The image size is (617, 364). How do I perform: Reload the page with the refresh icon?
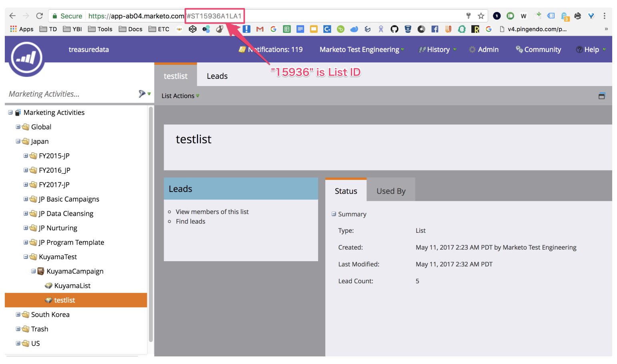click(39, 16)
